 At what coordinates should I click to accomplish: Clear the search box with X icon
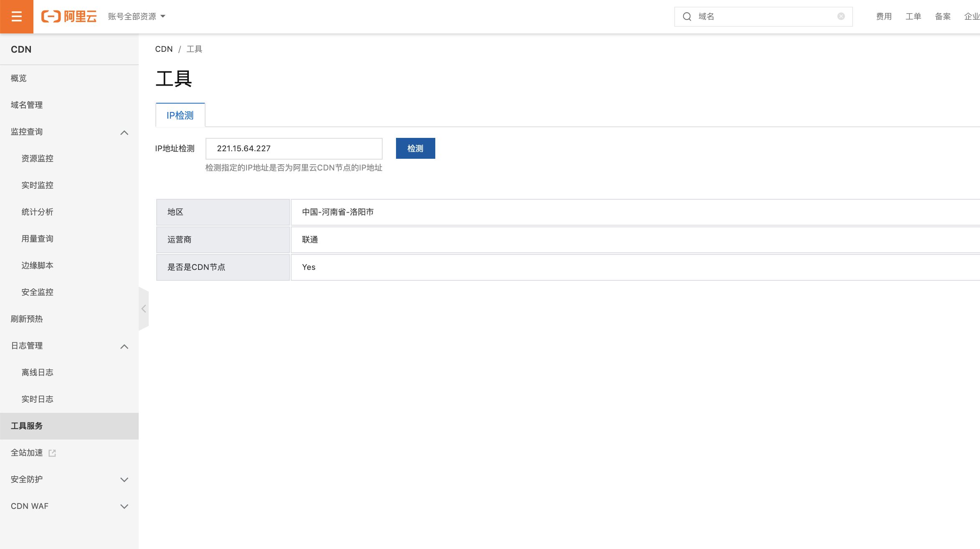click(x=841, y=16)
